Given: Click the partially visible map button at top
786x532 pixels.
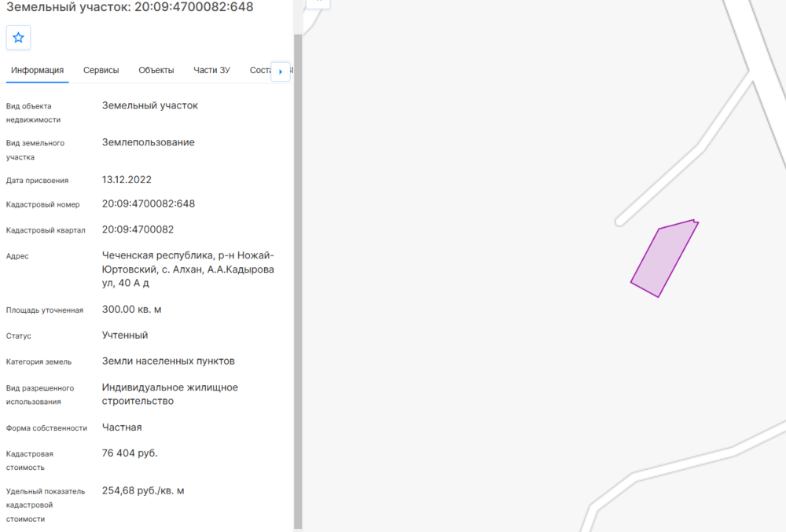Looking at the screenshot, I should (318, 3).
